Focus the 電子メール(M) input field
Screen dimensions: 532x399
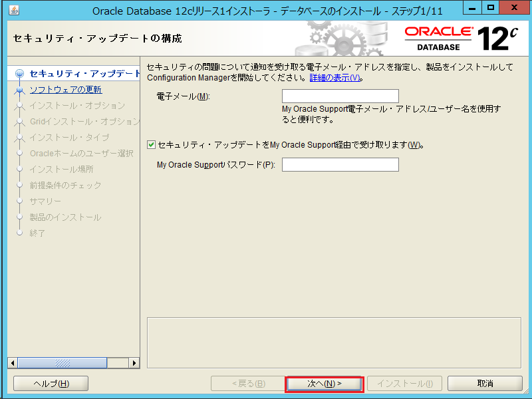click(340, 96)
